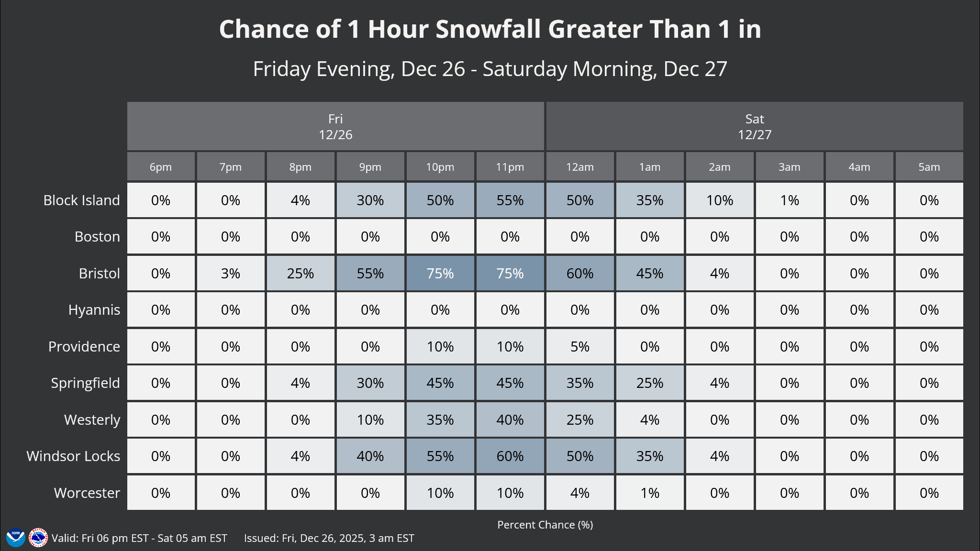Viewport: 980px width, 551px height.
Task: Click Providence's 5% cell at 12am
Action: [580, 346]
